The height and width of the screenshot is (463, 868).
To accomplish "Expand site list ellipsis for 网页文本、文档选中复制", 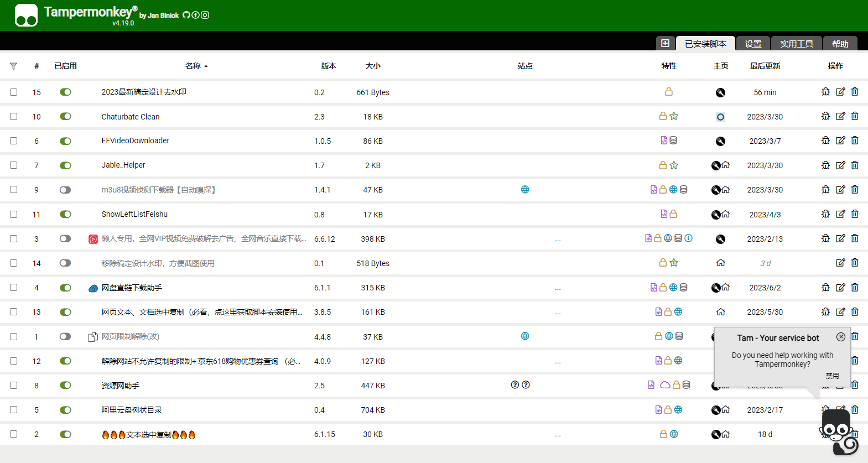I will click(x=558, y=313).
